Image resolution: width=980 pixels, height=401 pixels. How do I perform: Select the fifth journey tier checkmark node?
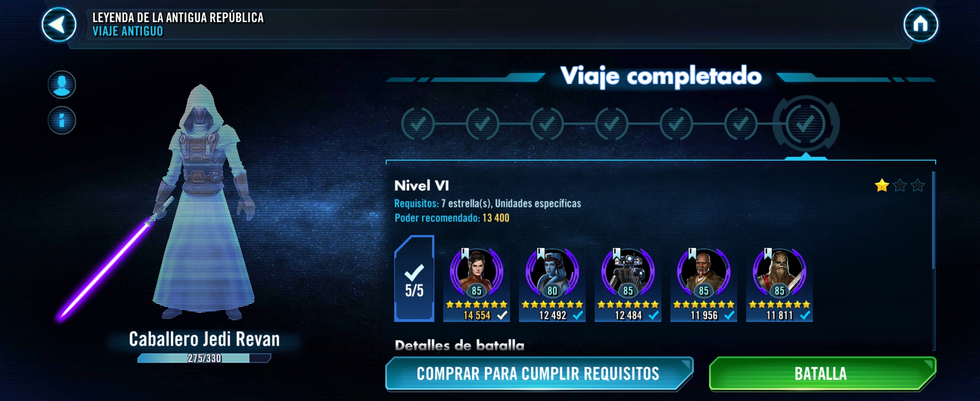click(x=676, y=124)
